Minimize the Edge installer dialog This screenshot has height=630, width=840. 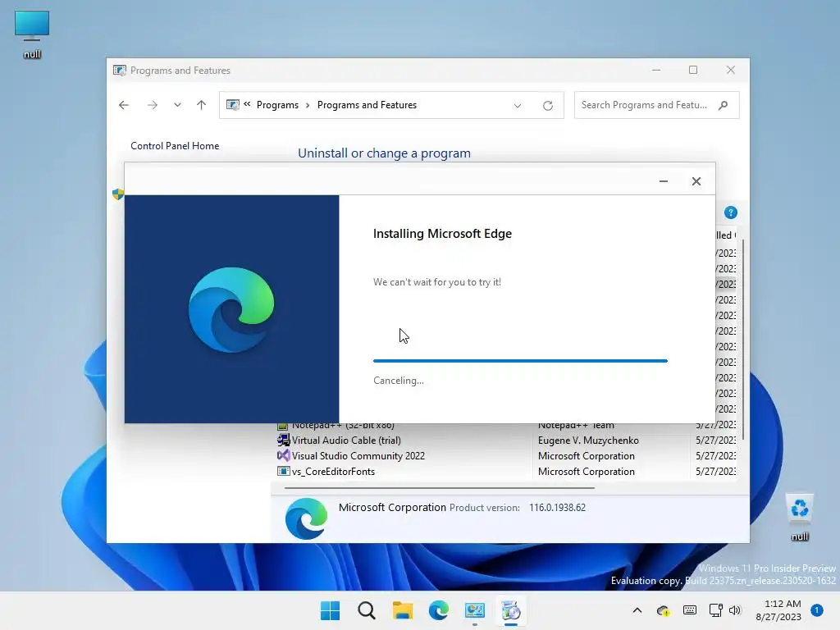[663, 181]
